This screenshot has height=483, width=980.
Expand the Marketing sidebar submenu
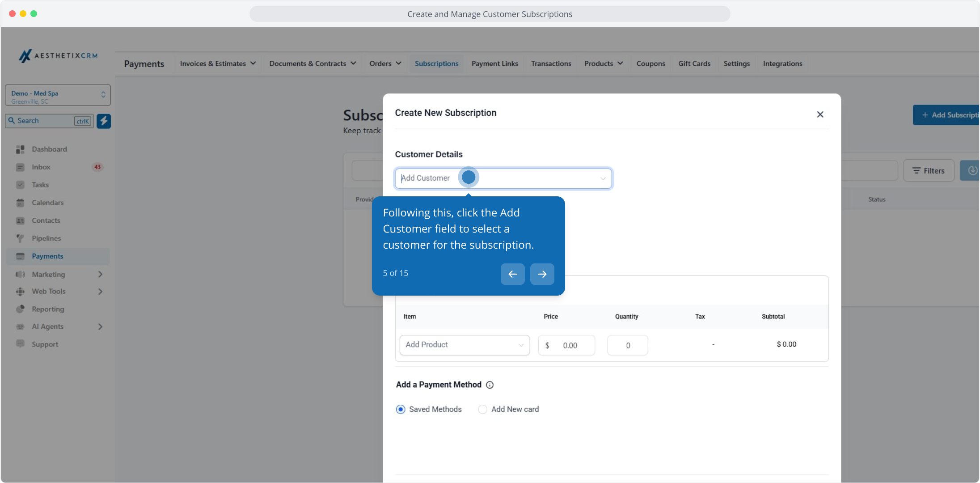pyautogui.click(x=100, y=274)
